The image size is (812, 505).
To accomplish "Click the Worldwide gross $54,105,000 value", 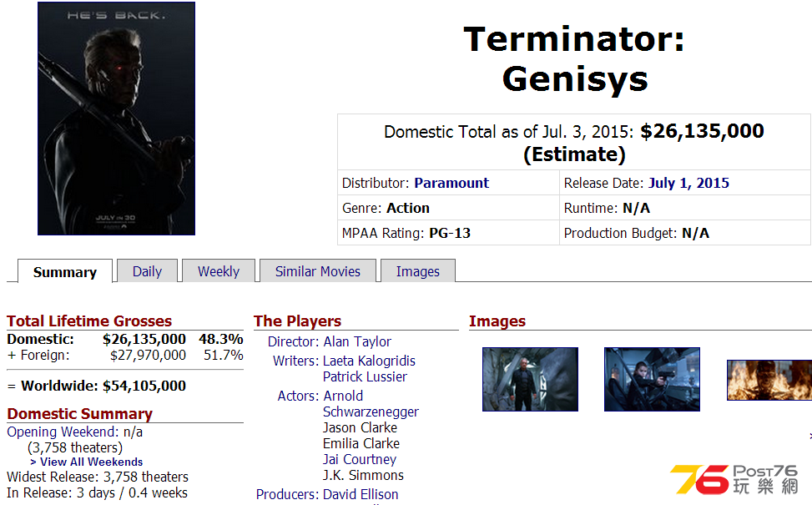I will [x=144, y=386].
